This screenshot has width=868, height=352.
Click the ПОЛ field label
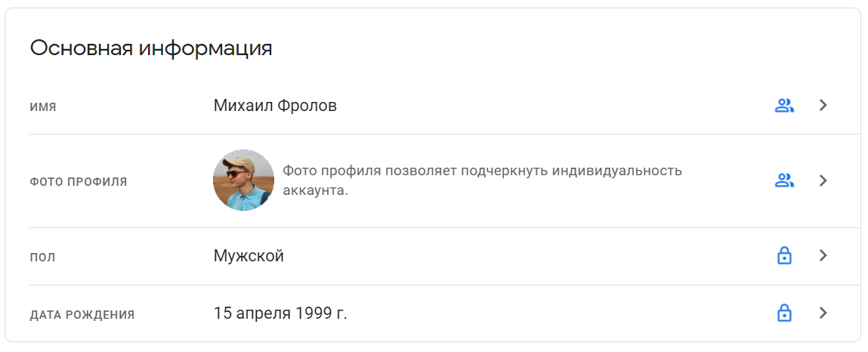pyautogui.click(x=43, y=258)
